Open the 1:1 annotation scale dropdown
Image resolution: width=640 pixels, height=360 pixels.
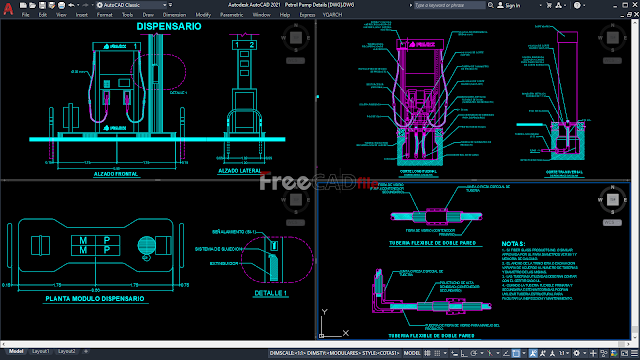point(564,353)
